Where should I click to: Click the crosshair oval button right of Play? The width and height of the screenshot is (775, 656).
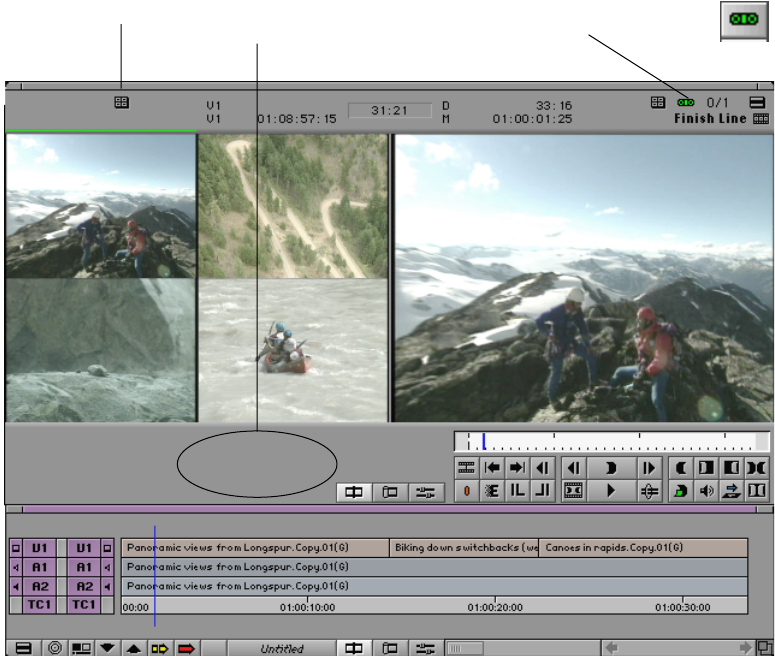[x=648, y=490]
